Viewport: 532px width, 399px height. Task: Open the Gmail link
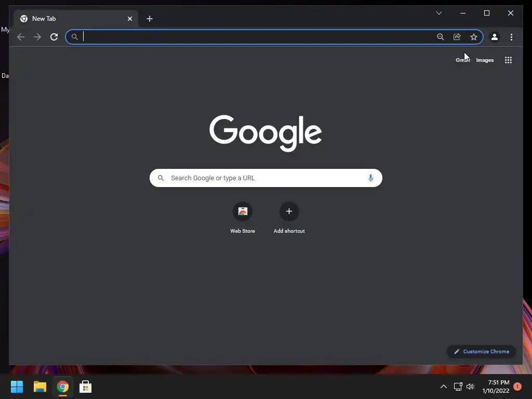coord(463,60)
